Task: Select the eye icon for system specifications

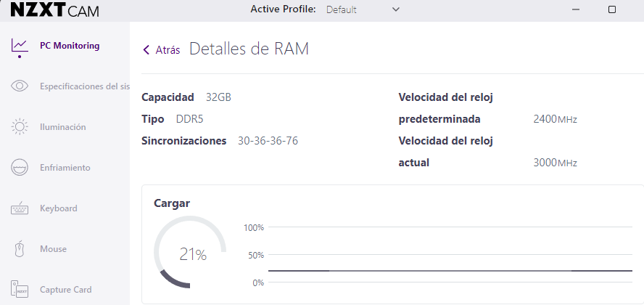Action: (x=20, y=86)
